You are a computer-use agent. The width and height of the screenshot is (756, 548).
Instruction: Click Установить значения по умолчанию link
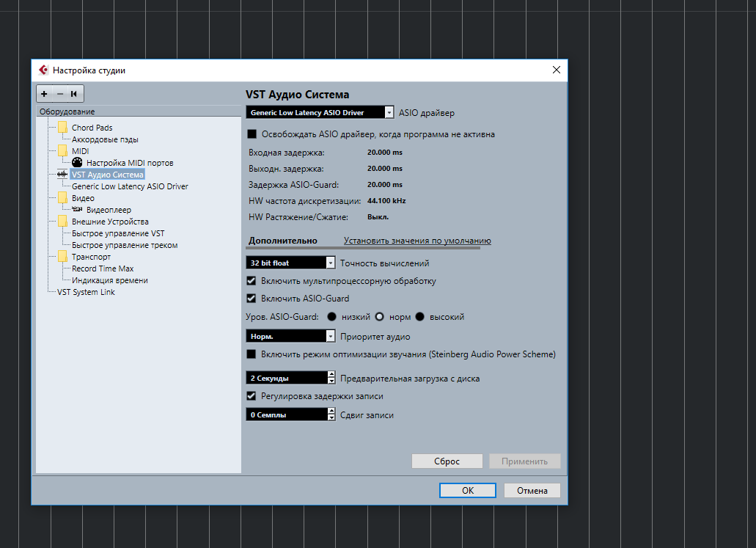click(417, 240)
